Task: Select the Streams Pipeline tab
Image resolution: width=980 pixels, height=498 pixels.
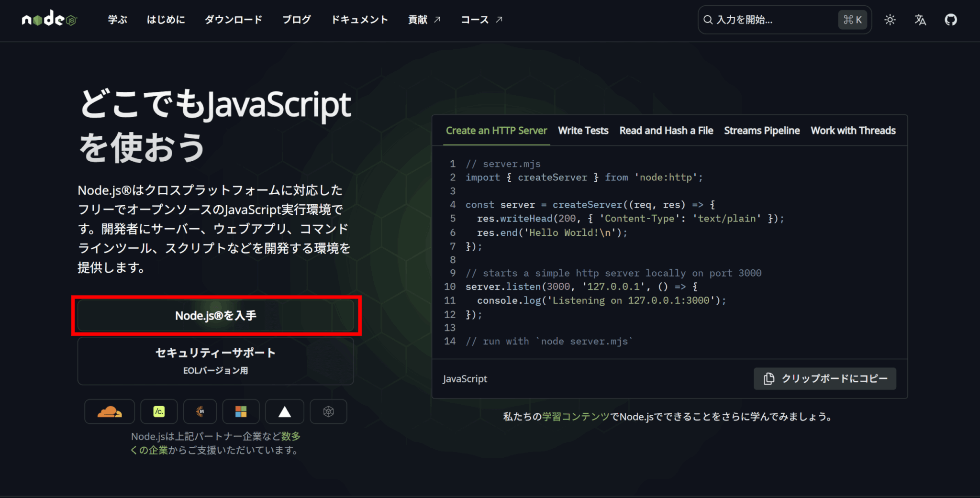Action: pyautogui.click(x=761, y=131)
